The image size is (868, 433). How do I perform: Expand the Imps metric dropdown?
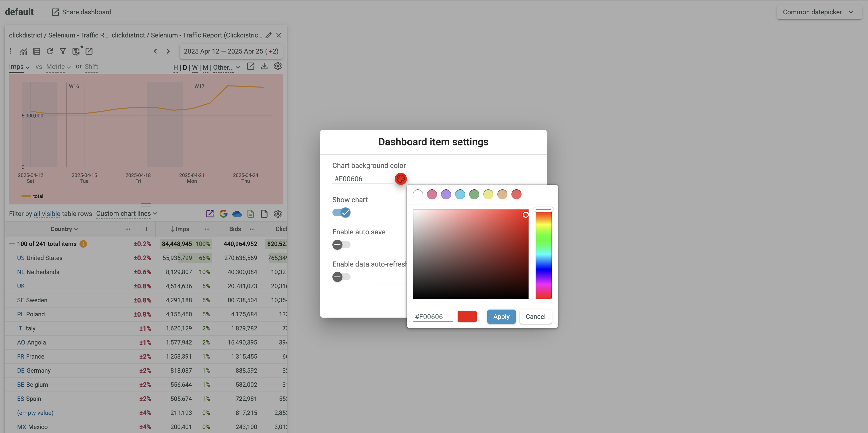coord(19,67)
